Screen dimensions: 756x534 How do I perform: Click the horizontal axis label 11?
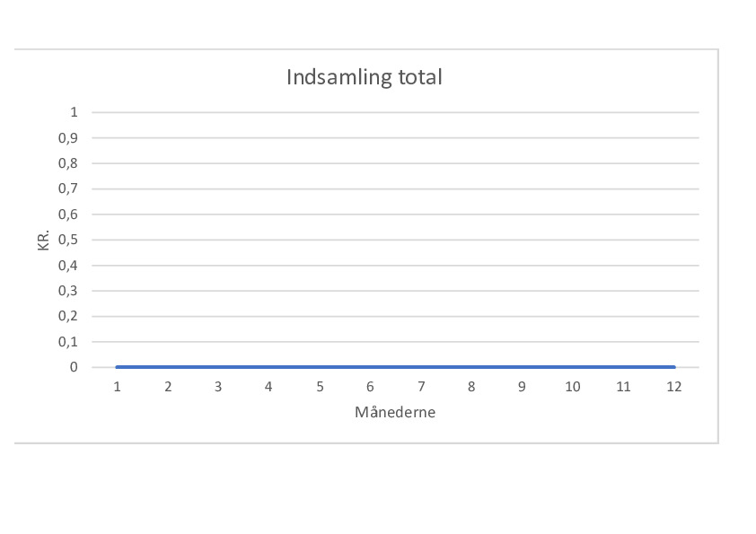click(623, 387)
